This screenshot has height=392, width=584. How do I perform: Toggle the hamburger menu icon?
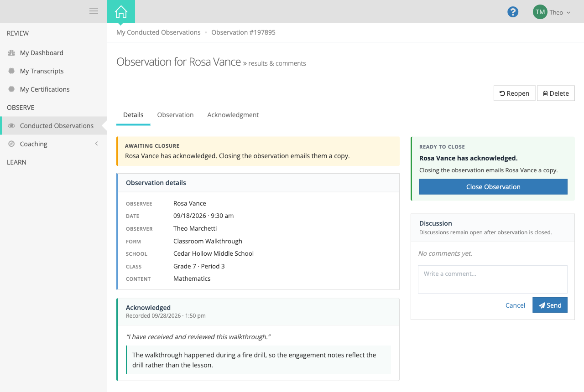coord(94,11)
